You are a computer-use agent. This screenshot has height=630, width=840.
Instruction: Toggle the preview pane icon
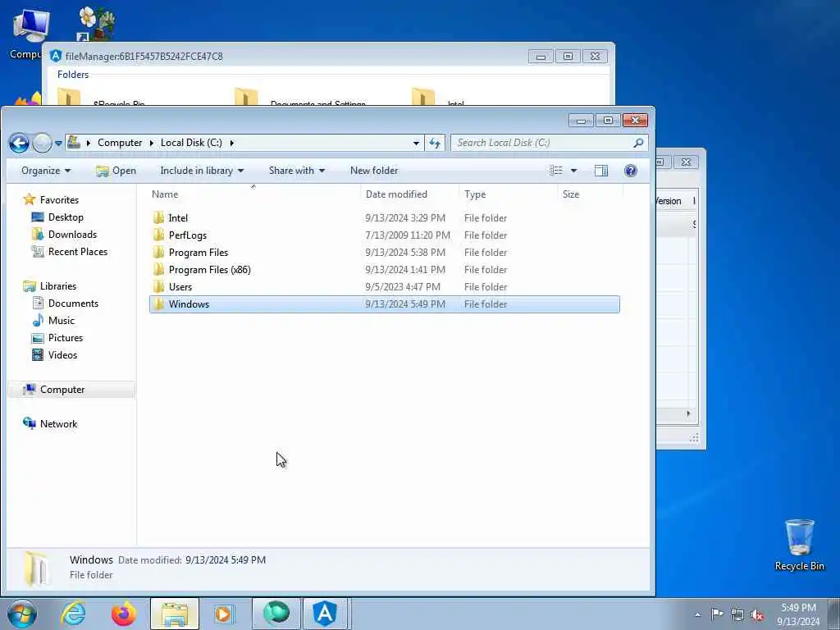pyautogui.click(x=601, y=171)
